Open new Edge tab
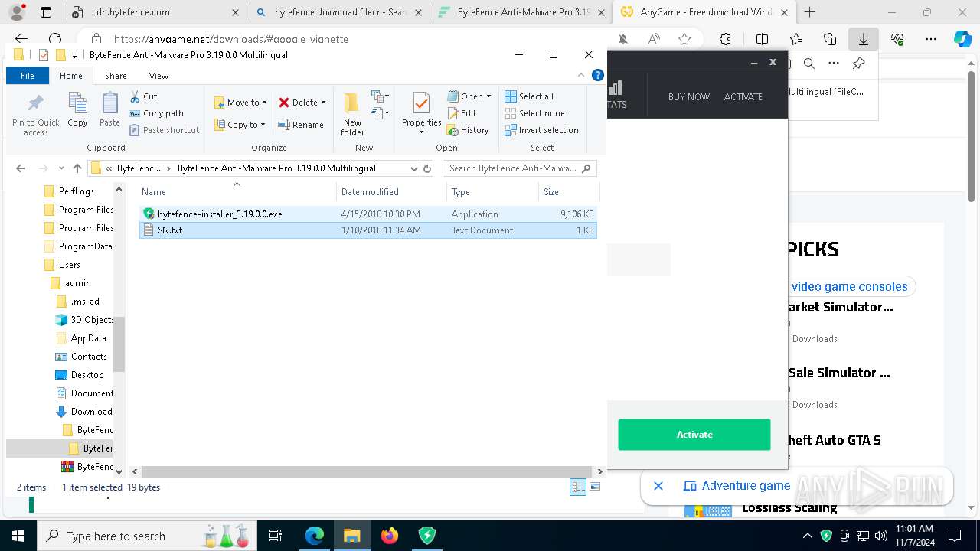Screen dimensions: 980x551 [809, 12]
